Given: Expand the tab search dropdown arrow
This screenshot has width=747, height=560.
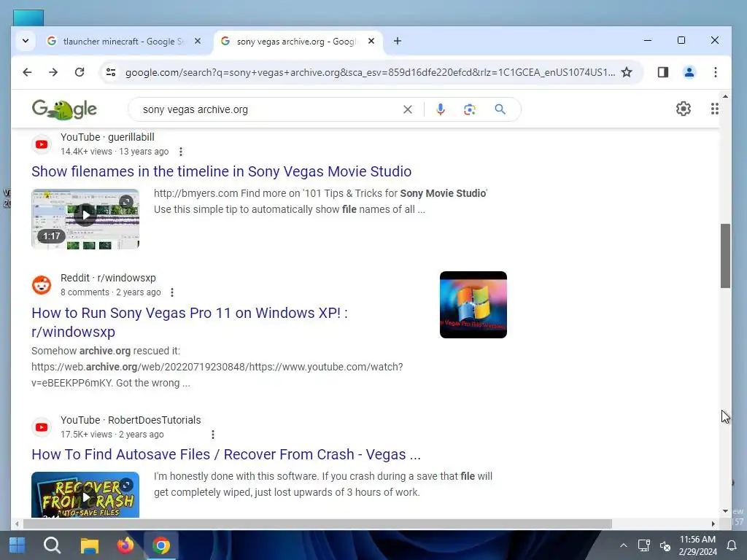Looking at the screenshot, I should [x=26, y=42].
